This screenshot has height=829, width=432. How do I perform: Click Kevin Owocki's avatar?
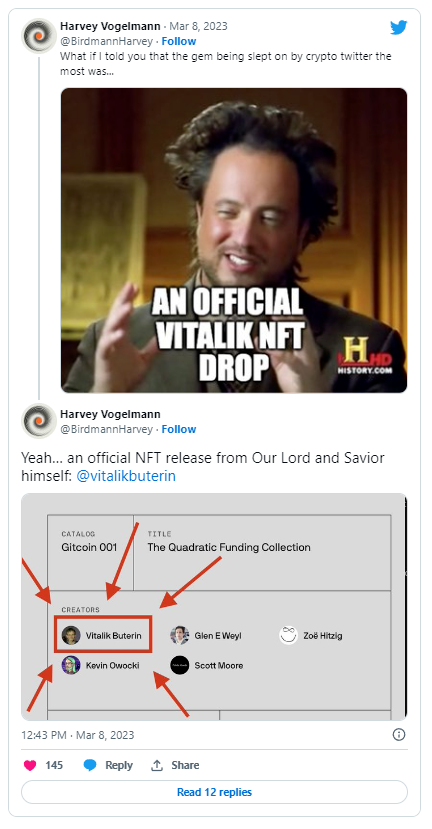[x=71, y=665]
